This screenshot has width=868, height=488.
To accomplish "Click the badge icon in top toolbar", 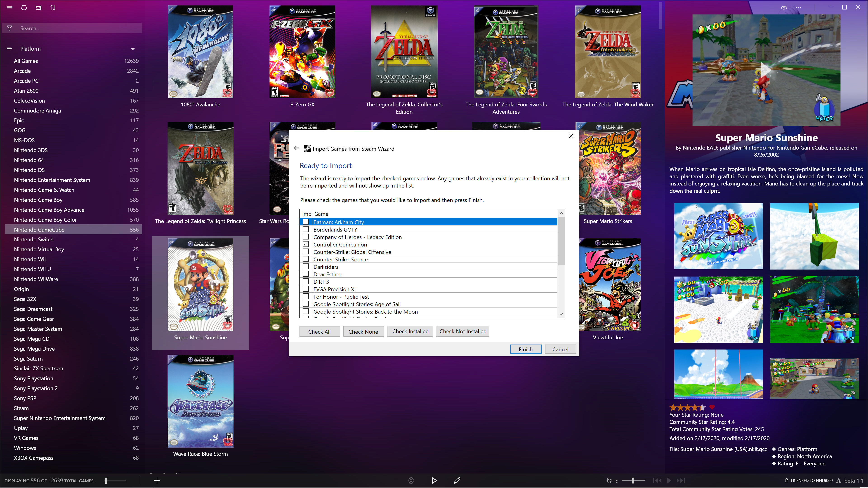I will (x=24, y=7).
